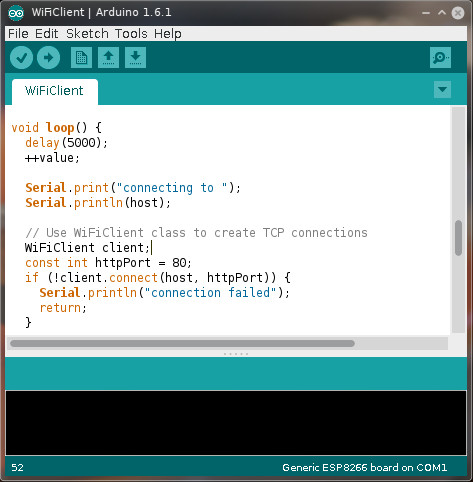Click the '++value;' line

pos(52,158)
